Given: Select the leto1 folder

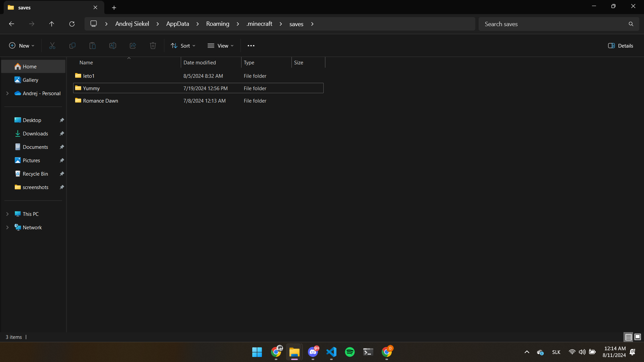Looking at the screenshot, I should click(x=198, y=76).
